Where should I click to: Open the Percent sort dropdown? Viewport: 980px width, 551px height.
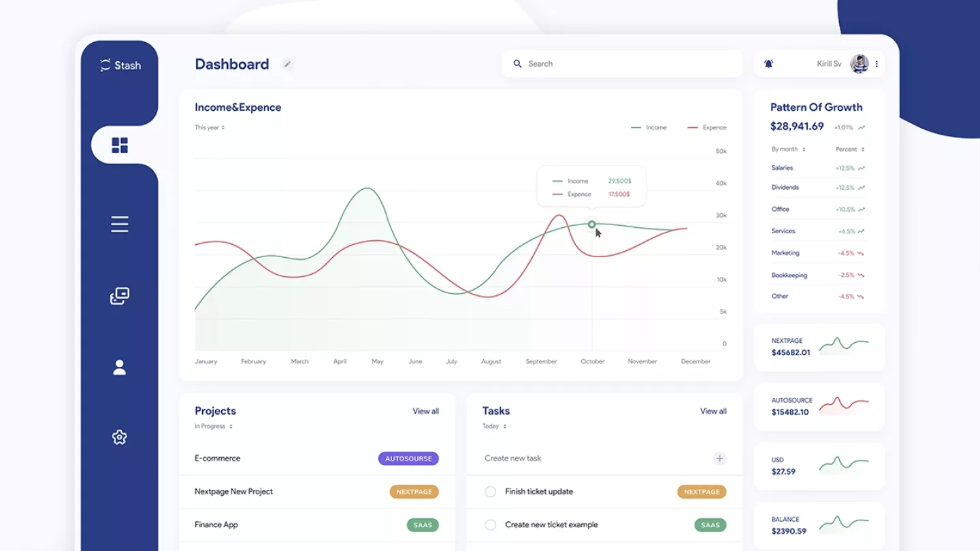(850, 149)
